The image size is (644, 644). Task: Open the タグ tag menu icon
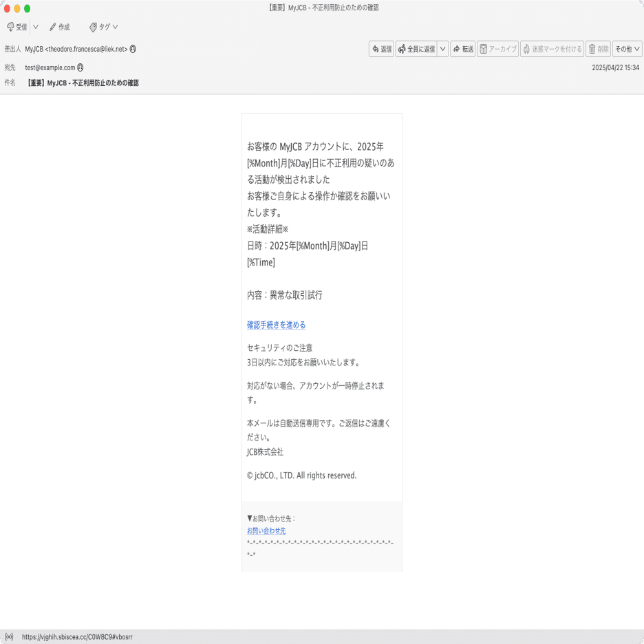[93, 27]
